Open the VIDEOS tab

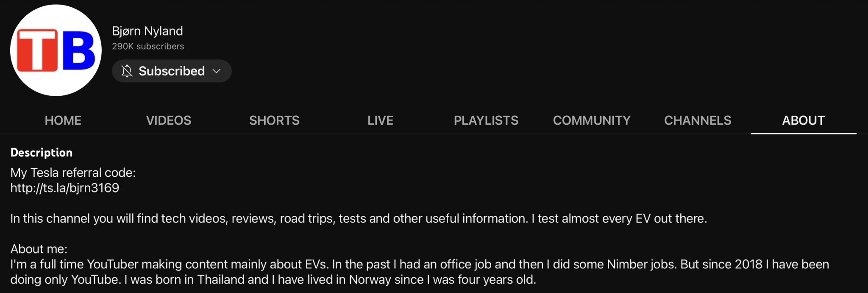coord(169,120)
